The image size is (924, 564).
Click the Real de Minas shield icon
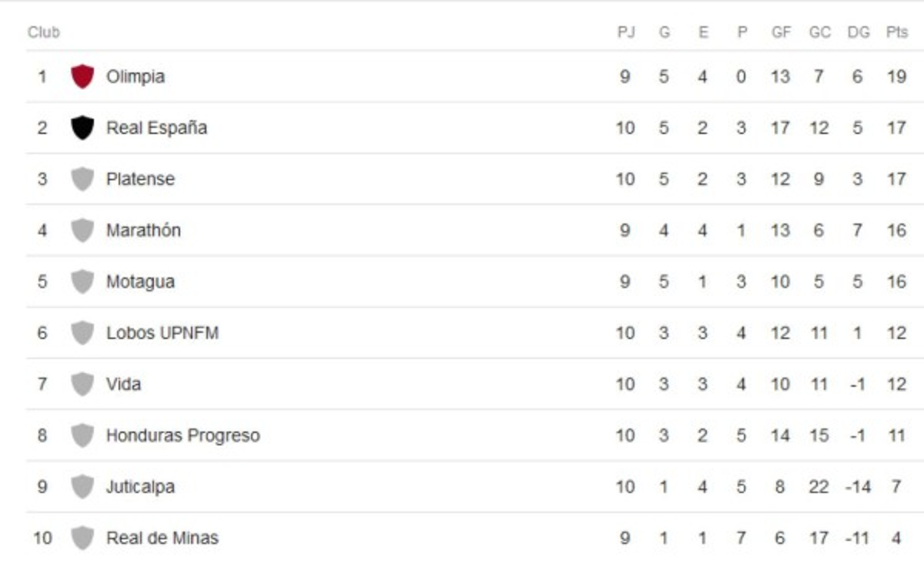82,538
